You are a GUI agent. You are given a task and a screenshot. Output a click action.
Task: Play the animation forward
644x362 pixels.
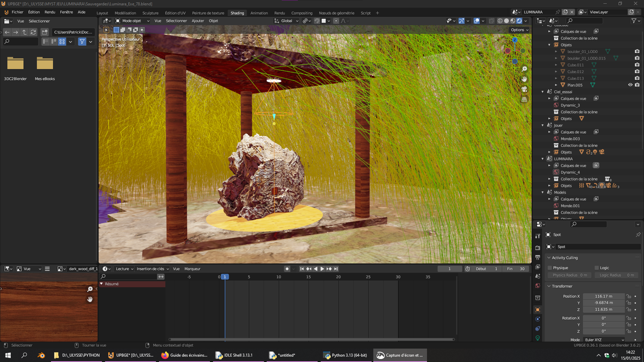(323, 269)
